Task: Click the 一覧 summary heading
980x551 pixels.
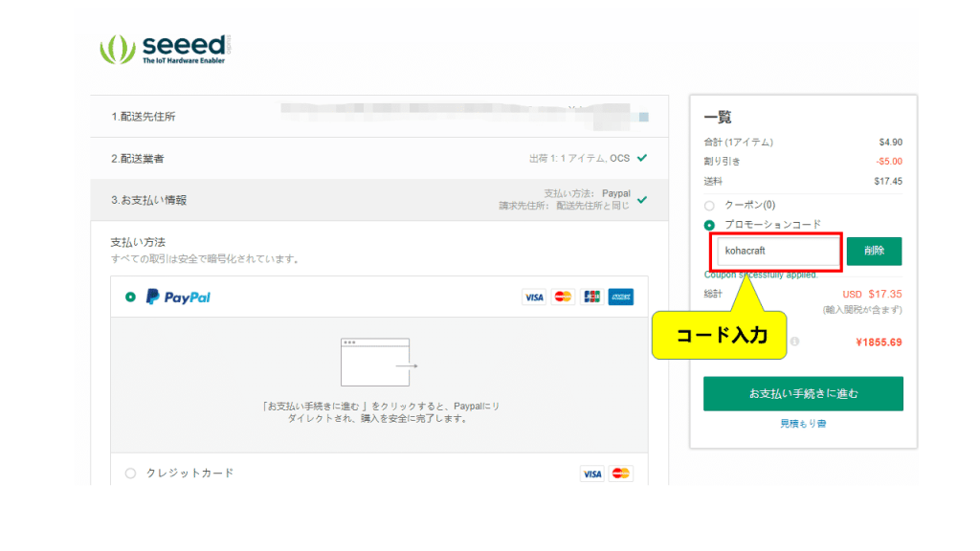Action: click(718, 117)
